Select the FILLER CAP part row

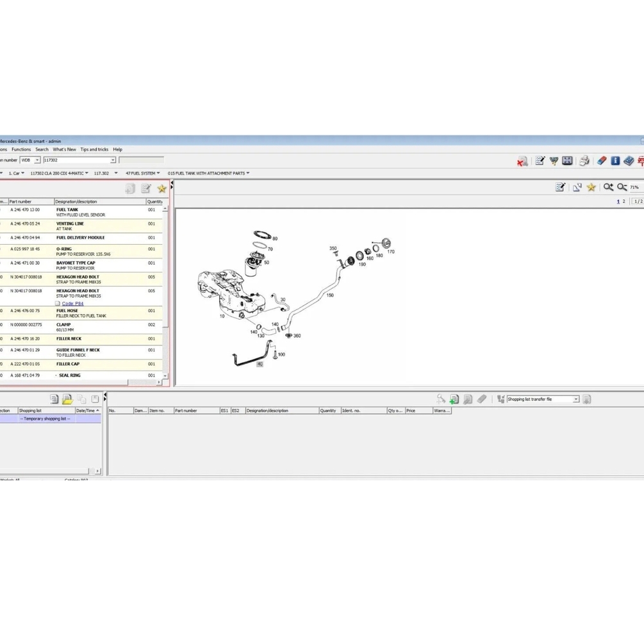coord(81,365)
